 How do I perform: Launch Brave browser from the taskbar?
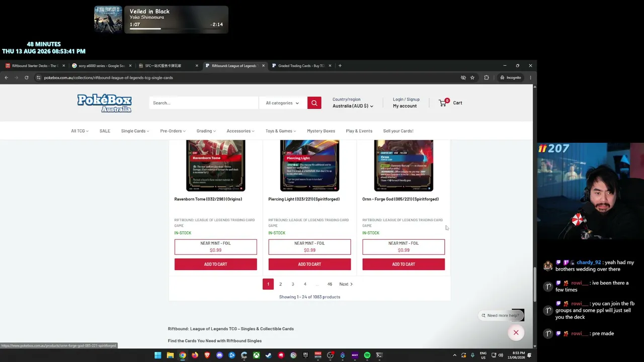pyautogui.click(x=207, y=355)
